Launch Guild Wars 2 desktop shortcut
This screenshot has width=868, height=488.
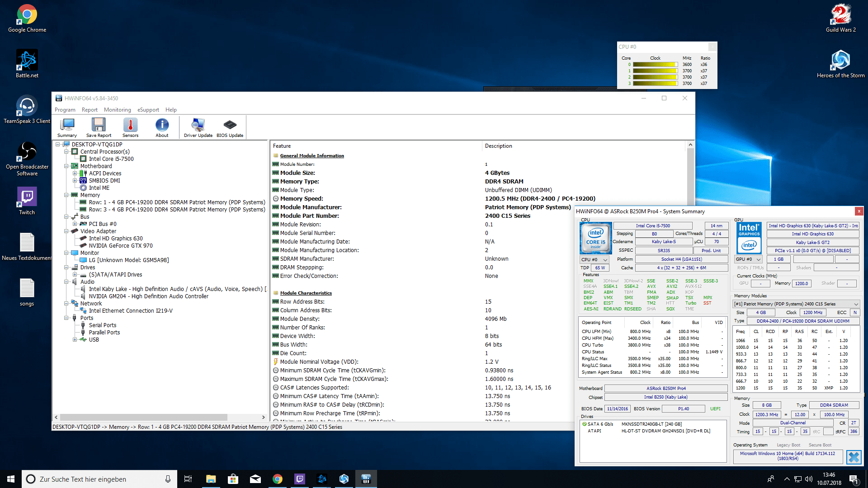(x=840, y=19)
